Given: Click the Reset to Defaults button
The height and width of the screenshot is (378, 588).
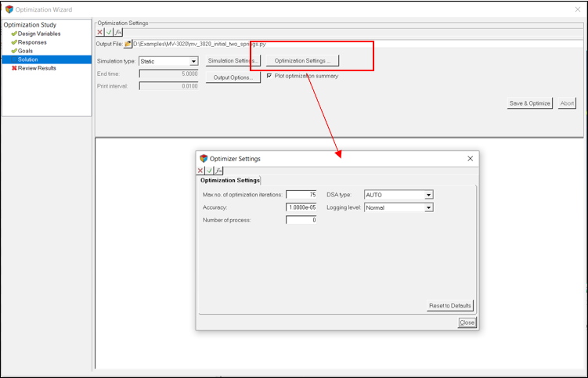Looking at the screenshot, I should pyautogui.click(x=450, y=306).
